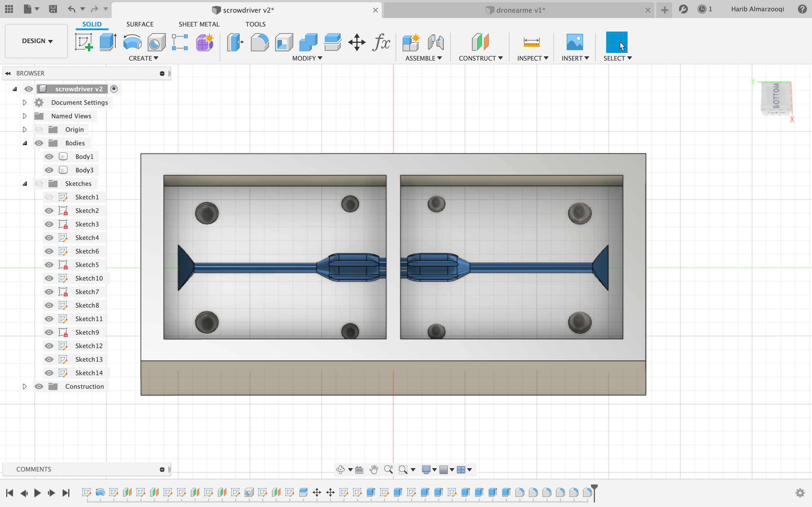Open the Measure tool under Inspect

[531, 43]
